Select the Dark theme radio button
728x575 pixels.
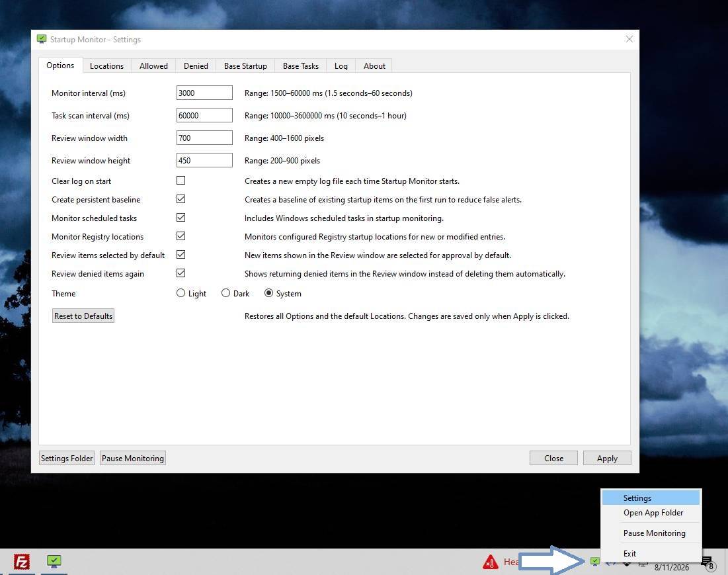pos(225,293)
